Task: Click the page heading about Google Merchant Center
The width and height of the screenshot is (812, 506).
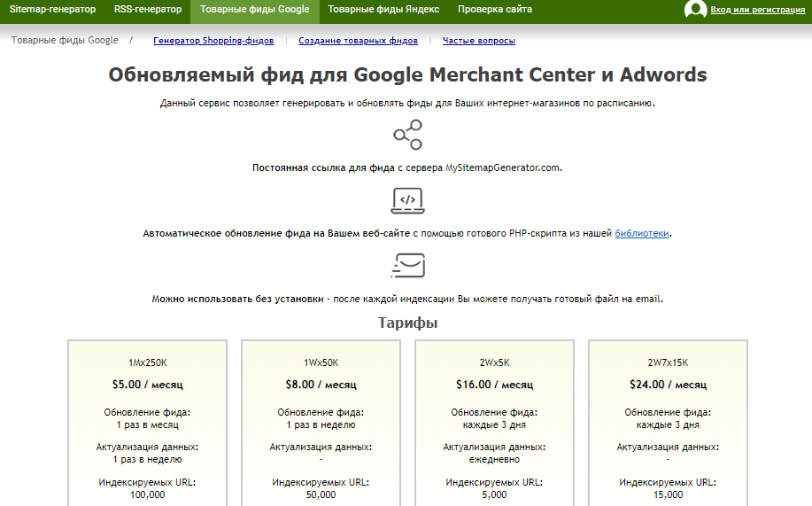Action: (407, 74)
